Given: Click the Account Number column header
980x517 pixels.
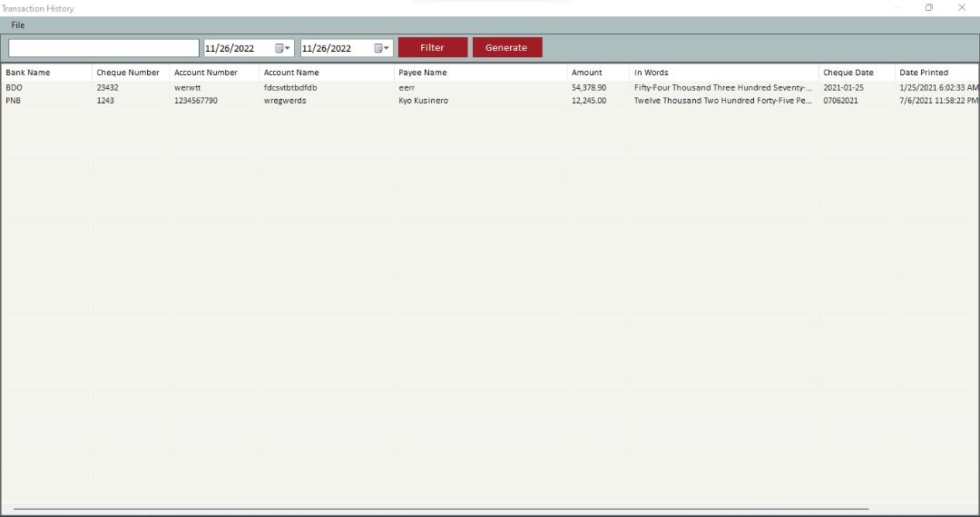Looking at the screenshot, I should 214,73.
